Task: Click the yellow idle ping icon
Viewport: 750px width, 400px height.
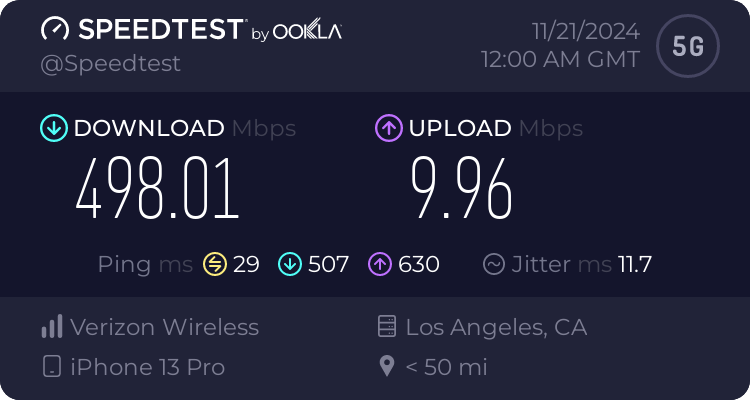Action: [215, 264]
